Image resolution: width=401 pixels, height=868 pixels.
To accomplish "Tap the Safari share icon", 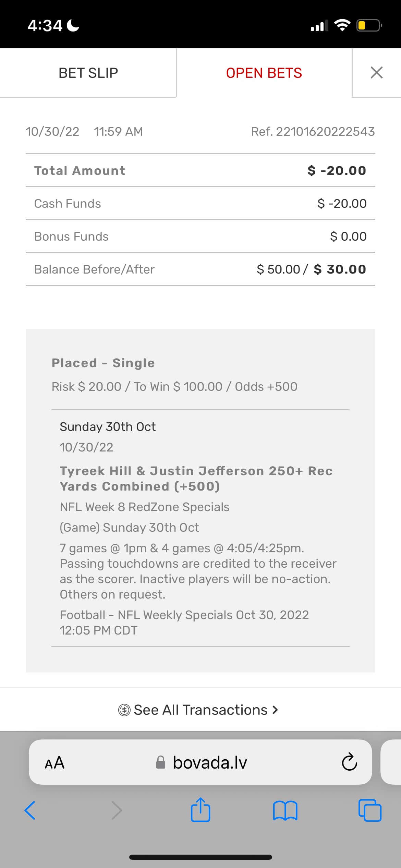I will (x=200, y=810).
